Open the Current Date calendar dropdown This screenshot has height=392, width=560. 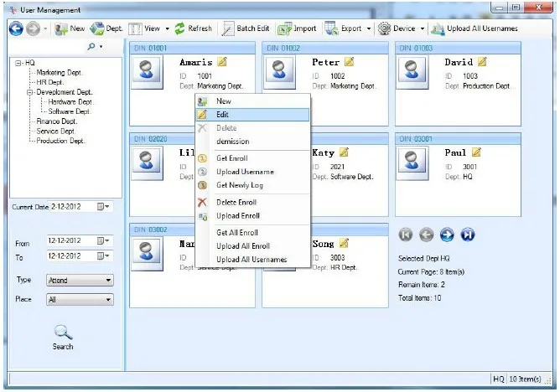[x=103, y=207]
